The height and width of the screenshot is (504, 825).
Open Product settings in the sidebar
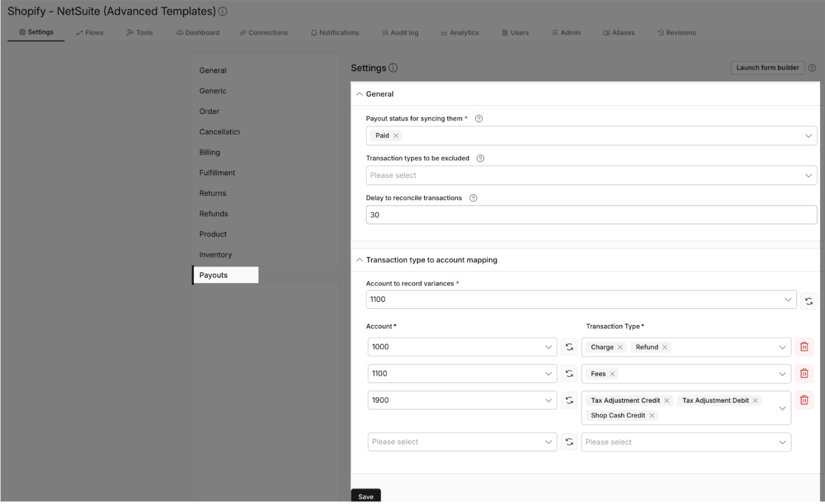coord(213,234)
